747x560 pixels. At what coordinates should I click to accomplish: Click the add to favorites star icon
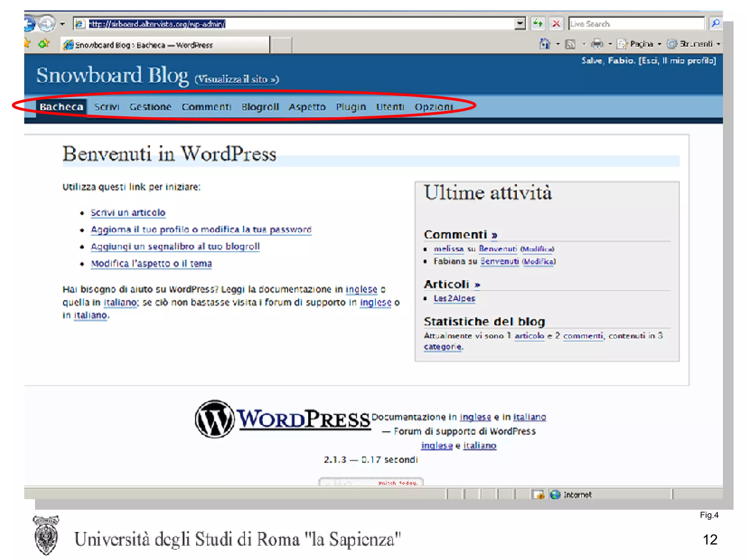[x=44, y=44]
